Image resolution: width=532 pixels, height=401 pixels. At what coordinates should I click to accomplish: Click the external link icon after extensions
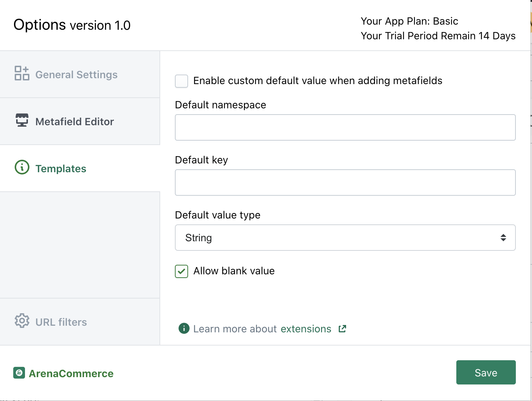point(342,328)
